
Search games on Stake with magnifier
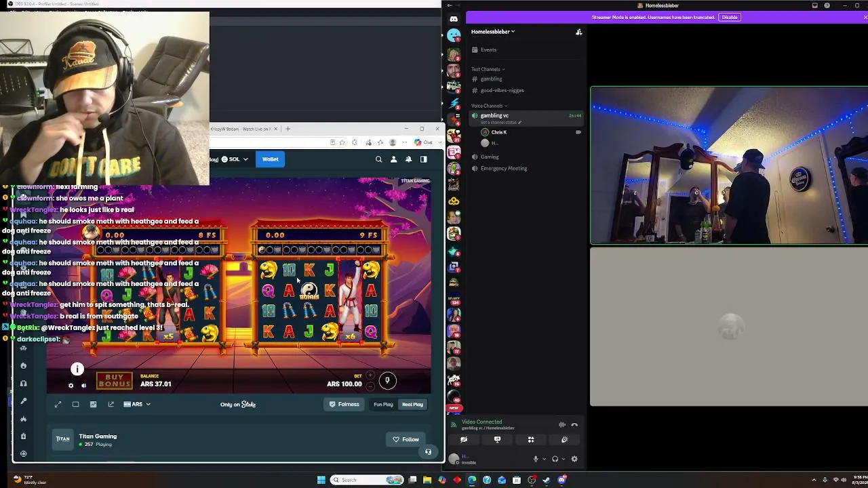(378, 159)
